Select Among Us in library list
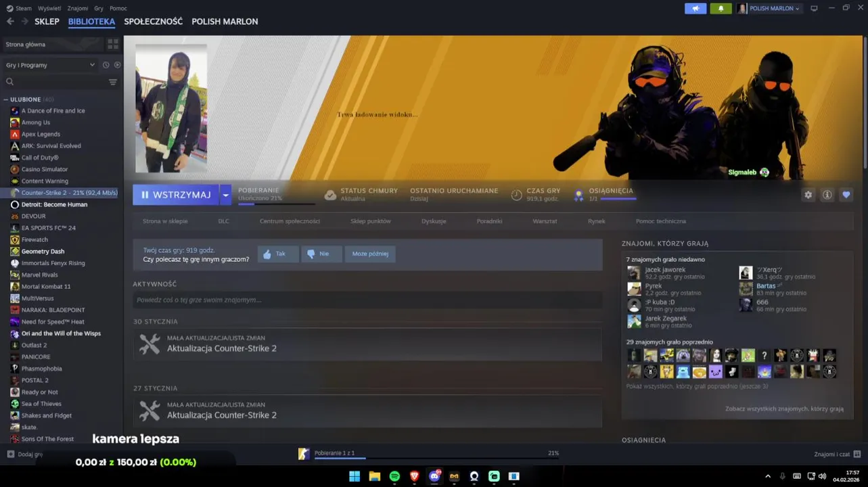Image resolution: width=868 pixels, height=487 pixels. [x=36, y=122]
